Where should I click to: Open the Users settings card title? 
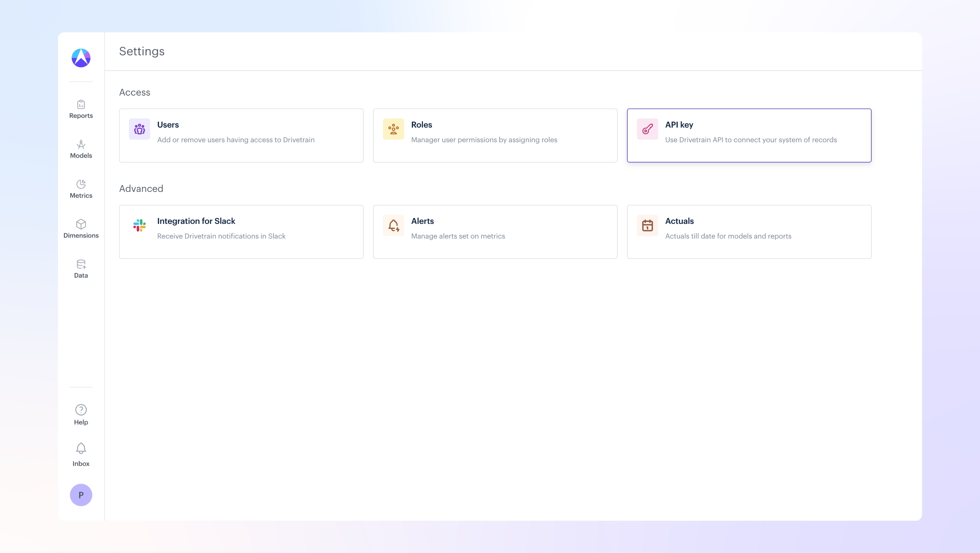(168, 125)
